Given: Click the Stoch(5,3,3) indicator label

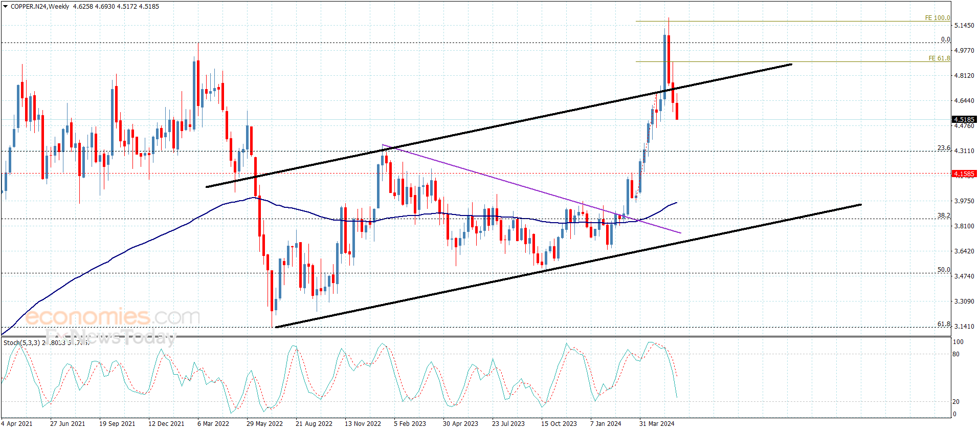Looking at the screenshot, I should 21,342.
